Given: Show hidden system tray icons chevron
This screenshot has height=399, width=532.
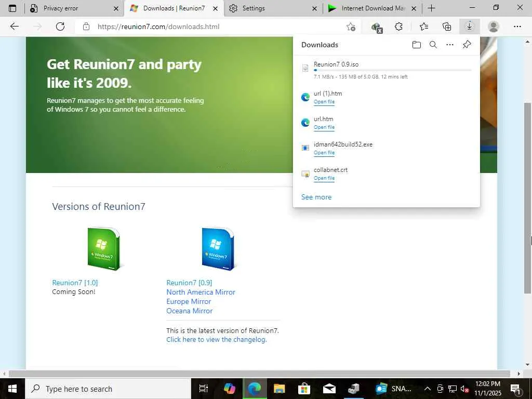Looking at the screenshot, I should (428, 389).
